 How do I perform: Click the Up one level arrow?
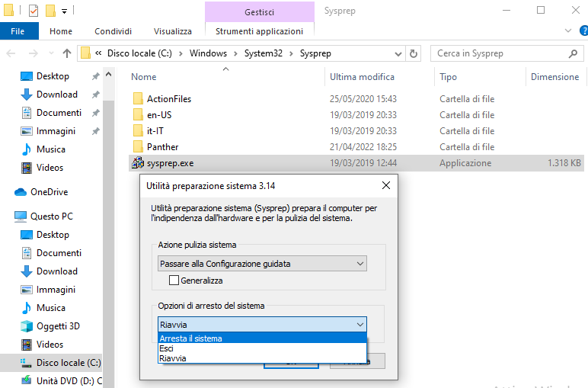(x=67, y=53)
